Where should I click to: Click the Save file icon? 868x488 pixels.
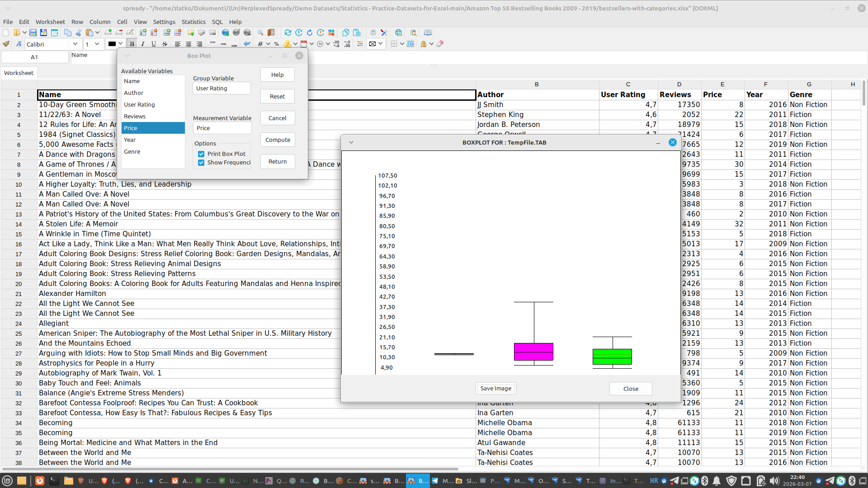(x=33, y=33)
